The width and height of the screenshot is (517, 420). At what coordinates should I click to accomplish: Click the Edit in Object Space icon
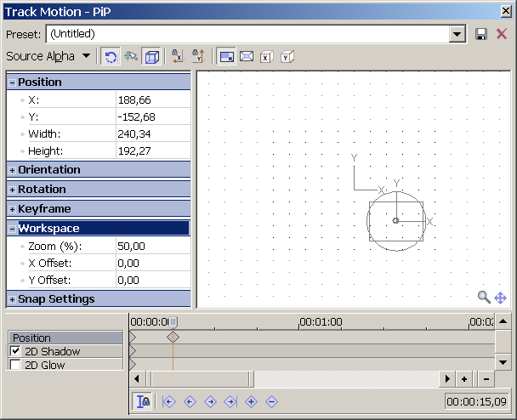(151, 57)
